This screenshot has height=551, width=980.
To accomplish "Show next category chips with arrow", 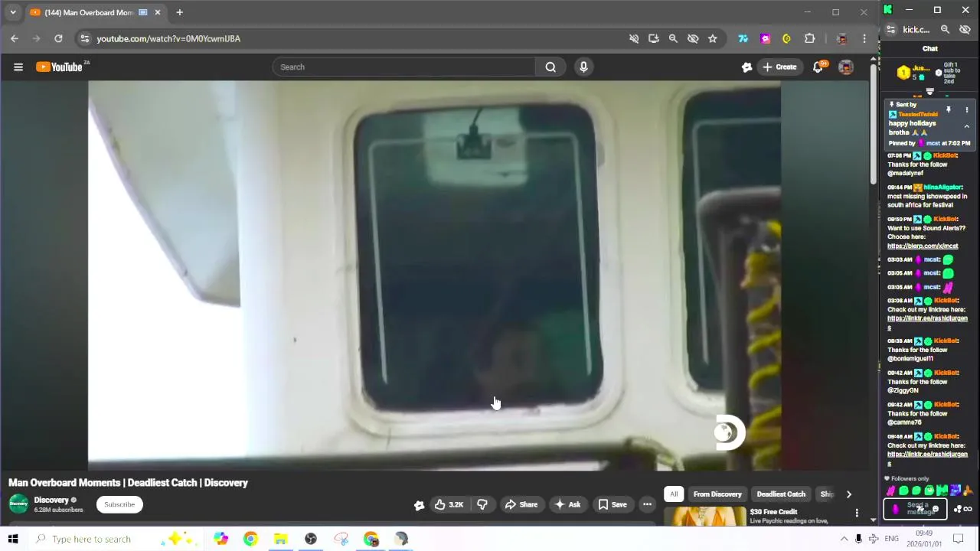I will coord(848,494).
